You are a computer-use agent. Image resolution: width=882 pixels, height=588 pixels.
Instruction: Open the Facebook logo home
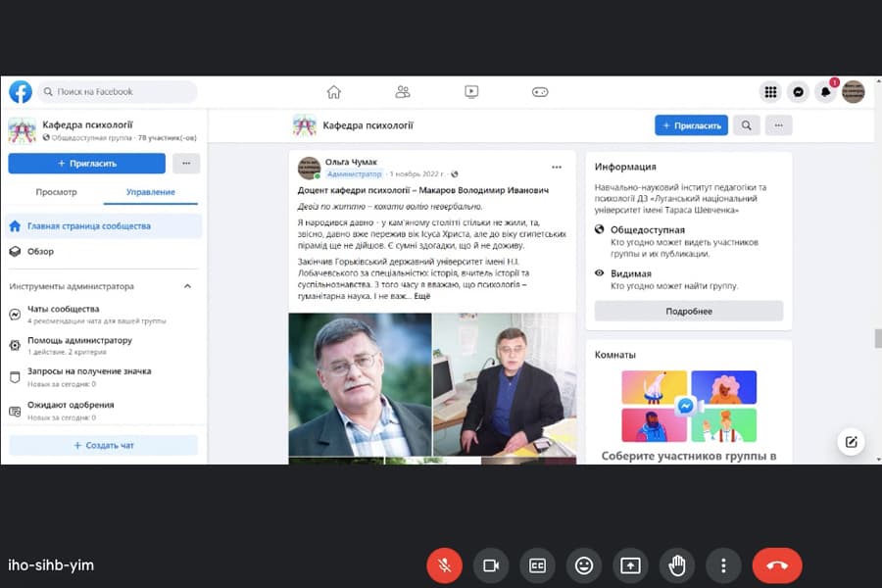[21, 92]
